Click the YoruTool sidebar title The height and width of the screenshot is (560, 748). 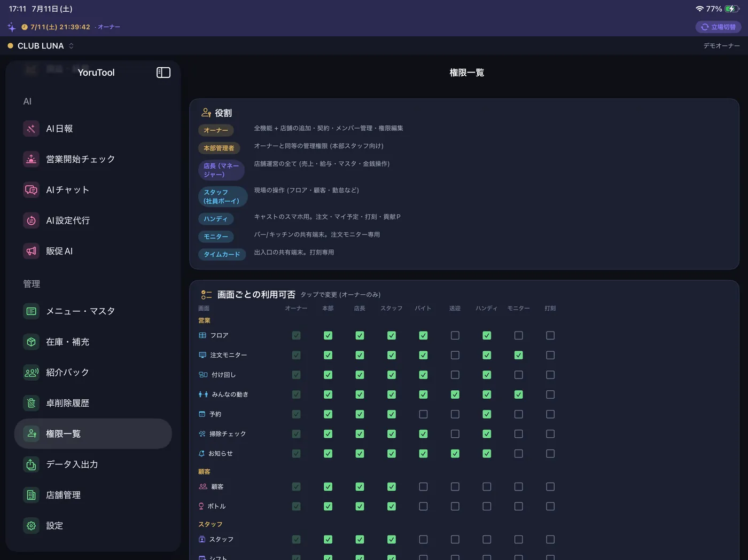point(96,73)
